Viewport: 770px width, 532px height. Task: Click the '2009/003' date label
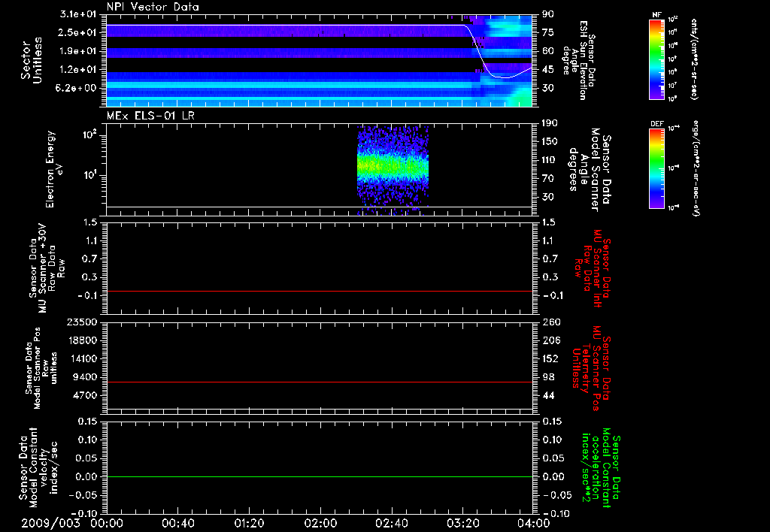tap(50, 524)
